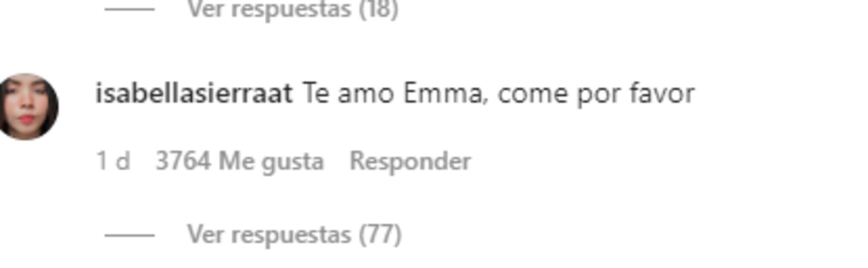The image size is (868, 268).
Task: Click the dash line beside Ver respuestas (77)
Action: pyautogui.click(x=130, y=236)
